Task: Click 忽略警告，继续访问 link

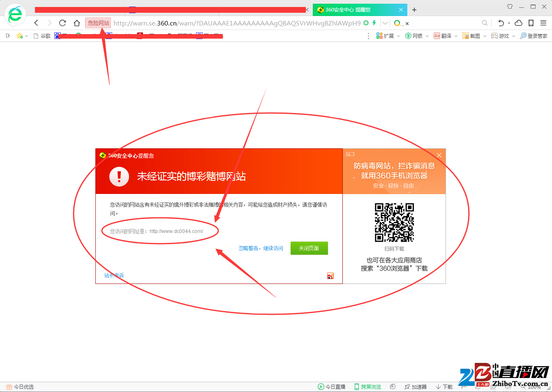Action: click(x=261, y=248)
